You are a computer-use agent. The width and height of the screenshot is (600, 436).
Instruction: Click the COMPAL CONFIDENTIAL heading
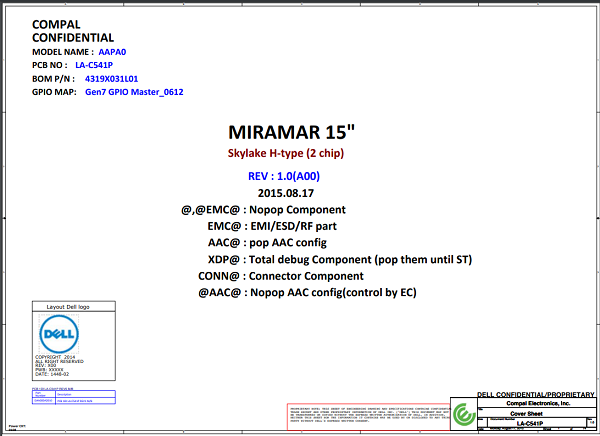point(72,29)
